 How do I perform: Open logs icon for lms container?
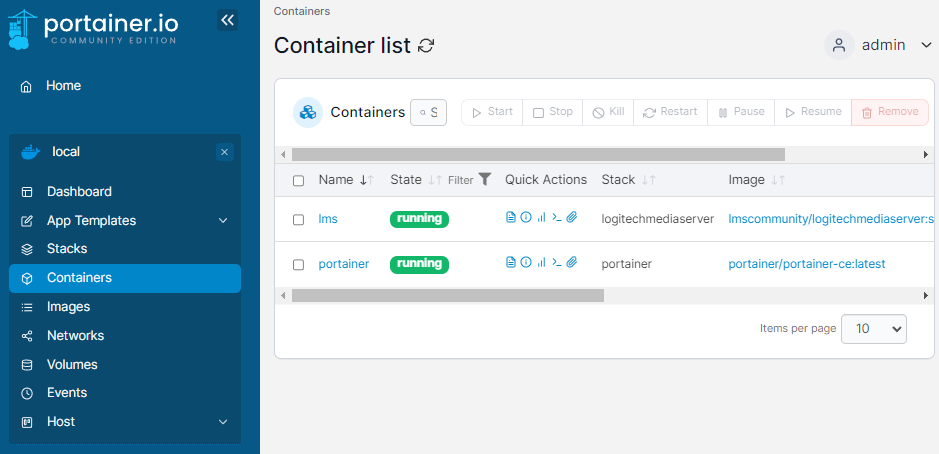tap(511, 217)
